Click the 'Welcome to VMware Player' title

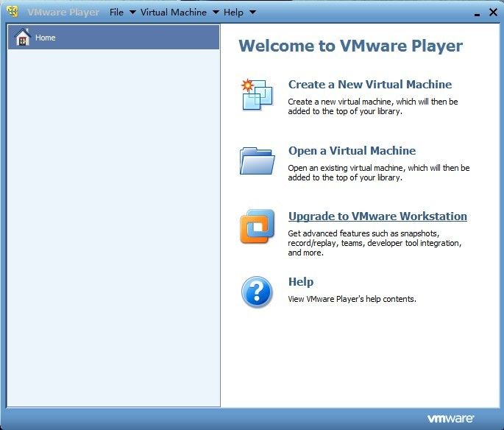351,46
